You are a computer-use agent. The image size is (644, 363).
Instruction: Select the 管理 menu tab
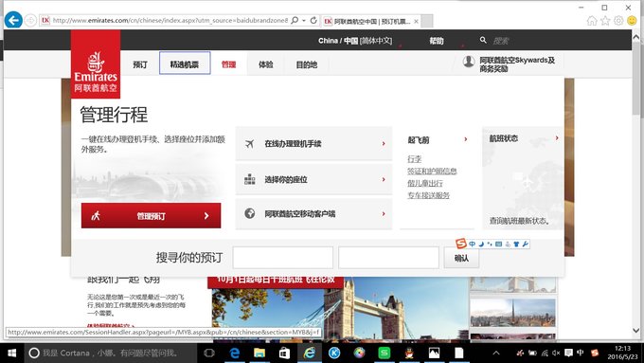229,64
